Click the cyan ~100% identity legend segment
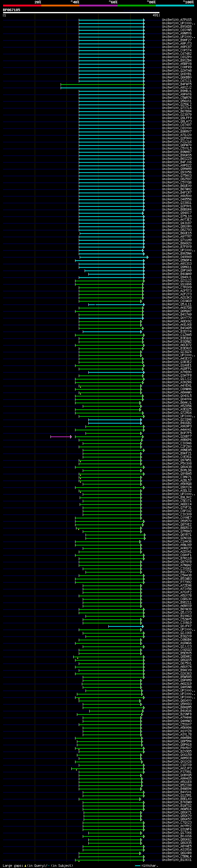Viewport: 197px width, 868px height. 175,6
